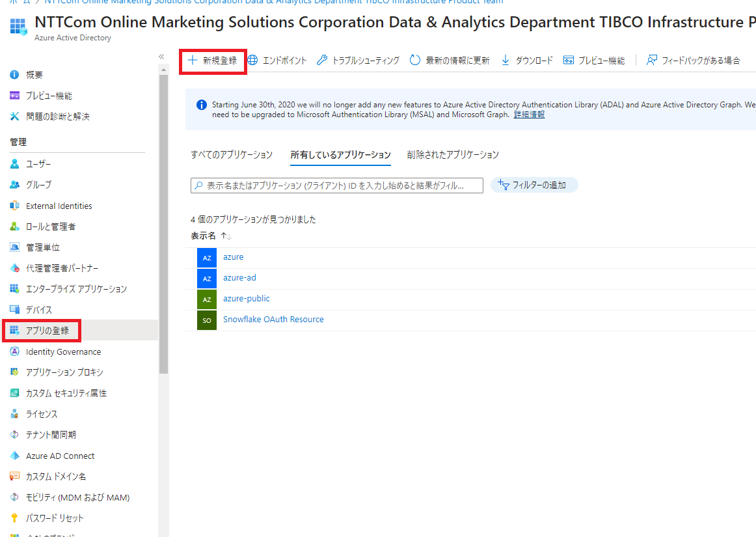This screenshot has height=537, width=756.
Task: Click the フィルターの追加 button
Action: point(534,186)
